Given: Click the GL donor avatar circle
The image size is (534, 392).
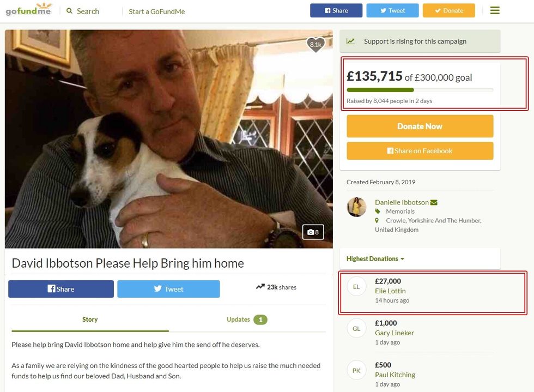Looking at the screenshot, I should tap(356, 329).
